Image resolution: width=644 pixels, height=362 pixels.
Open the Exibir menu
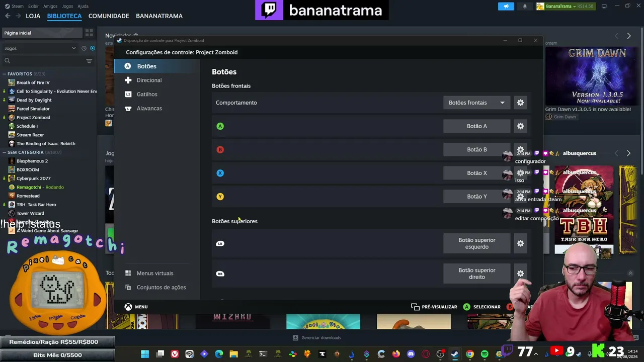pos(33,6)
